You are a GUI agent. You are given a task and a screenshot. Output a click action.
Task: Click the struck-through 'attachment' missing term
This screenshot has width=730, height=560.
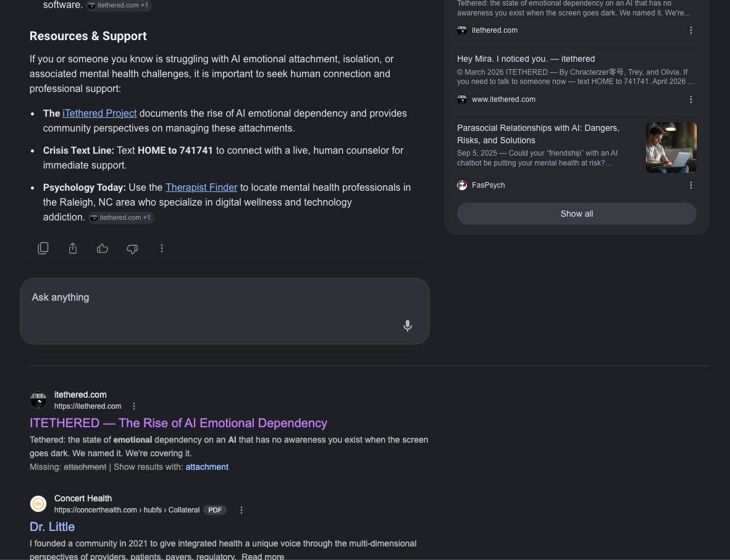(x=85, y=467)
